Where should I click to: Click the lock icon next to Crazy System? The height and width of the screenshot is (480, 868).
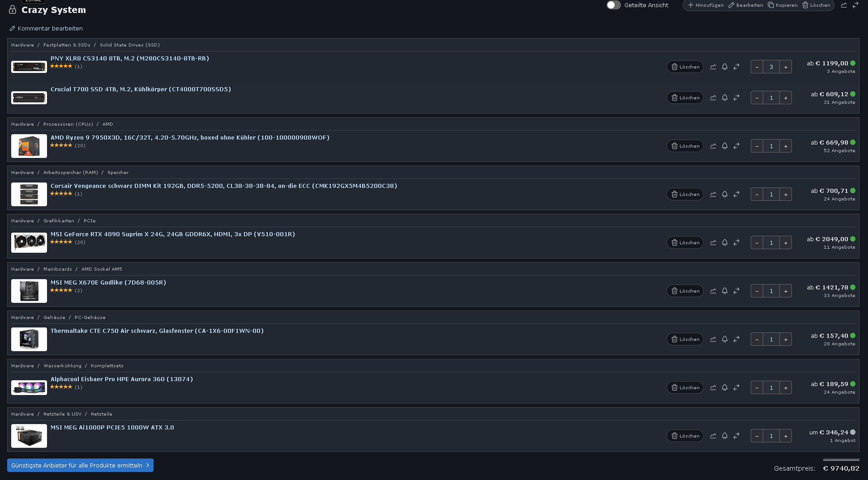point(13,9)
